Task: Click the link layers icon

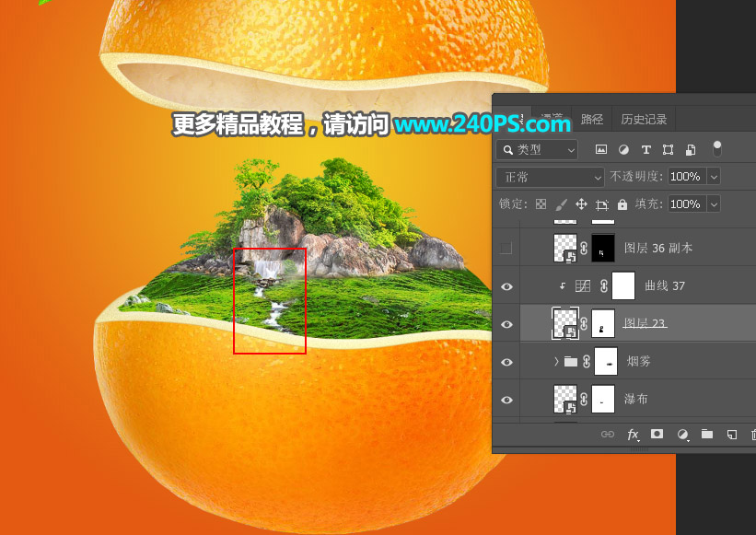Action: click(x=608, y=435)
